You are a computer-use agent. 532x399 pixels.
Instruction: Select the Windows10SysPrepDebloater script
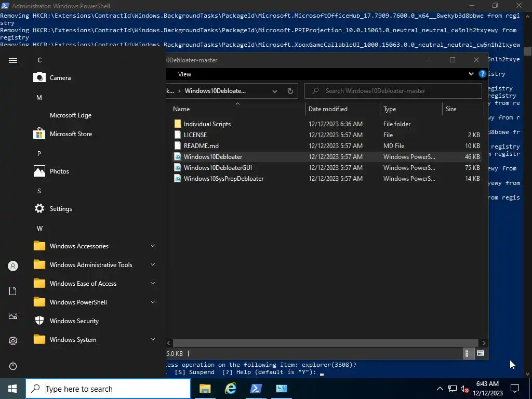coord(223,179)
